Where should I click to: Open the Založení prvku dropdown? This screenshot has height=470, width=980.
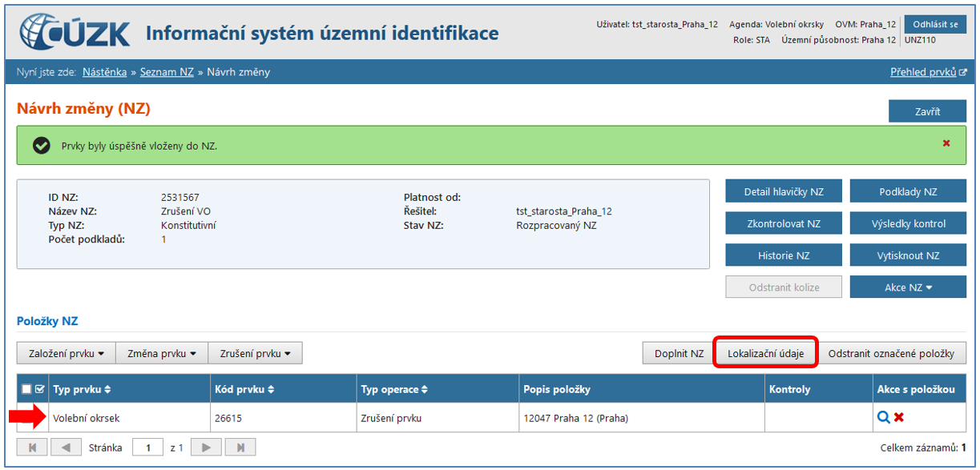click(x=66, y=353)
